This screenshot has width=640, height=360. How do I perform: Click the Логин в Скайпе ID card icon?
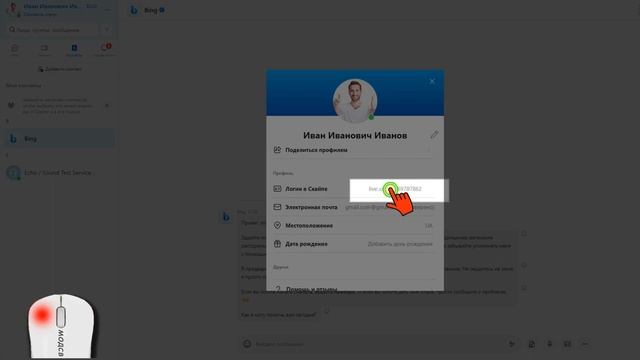(278, 189)
